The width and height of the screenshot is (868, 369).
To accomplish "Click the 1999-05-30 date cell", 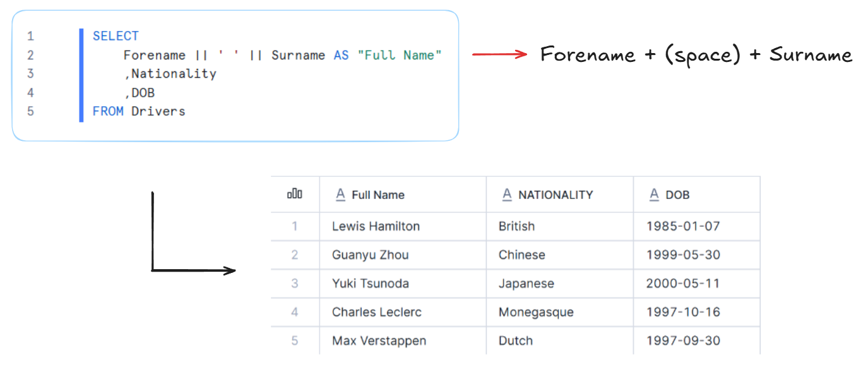I will pos(683,255).
